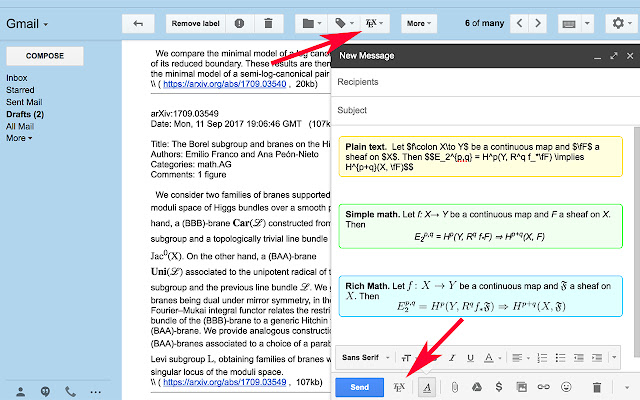
Task: Open the Labels tag dropdown
Action: [x=346, y=22]
